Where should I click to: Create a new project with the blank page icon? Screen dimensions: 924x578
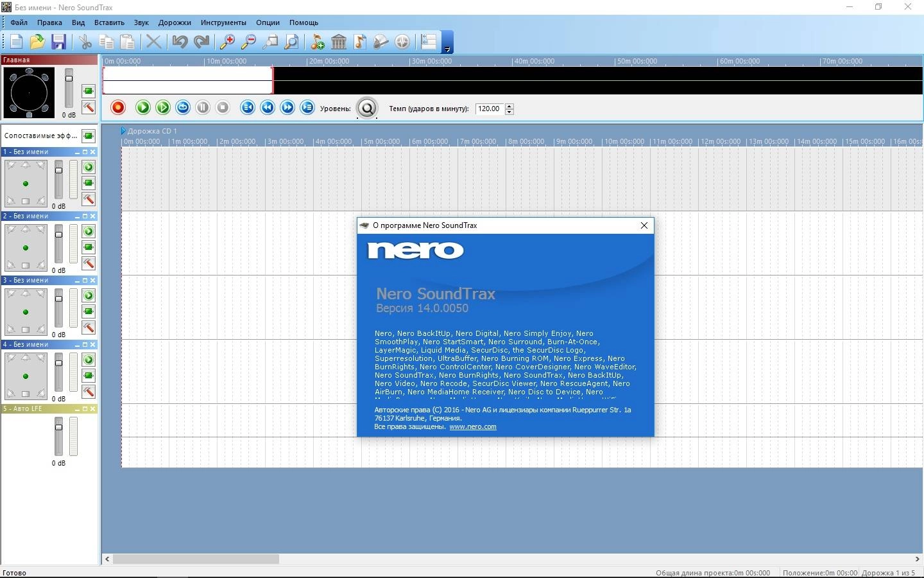click(17, 42)
